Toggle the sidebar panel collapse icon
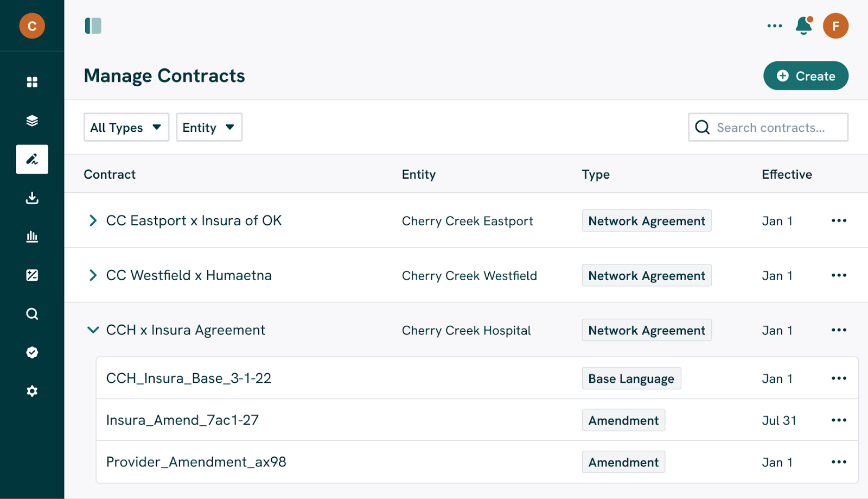The image size is (868, 499). (x=93, y=26)
